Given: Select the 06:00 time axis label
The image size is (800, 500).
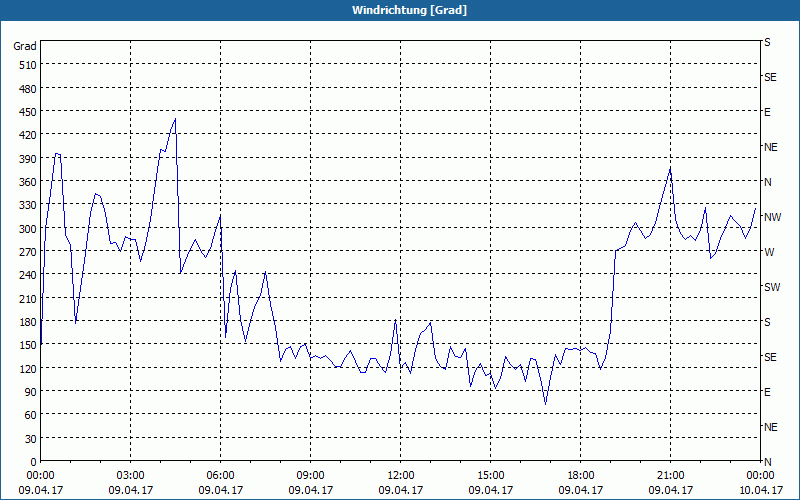Looking at the screenshot, I should click(220, 476).
